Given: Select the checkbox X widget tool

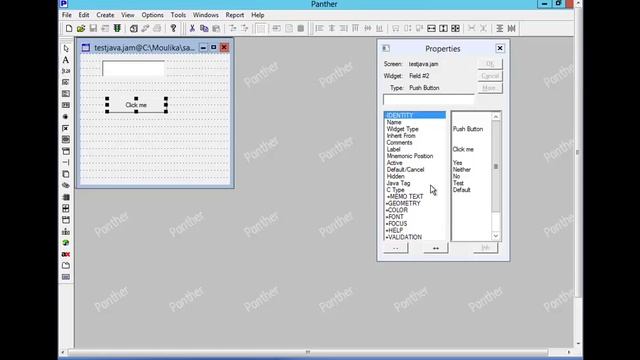Looking at the screenshot, I should point(66,128).
